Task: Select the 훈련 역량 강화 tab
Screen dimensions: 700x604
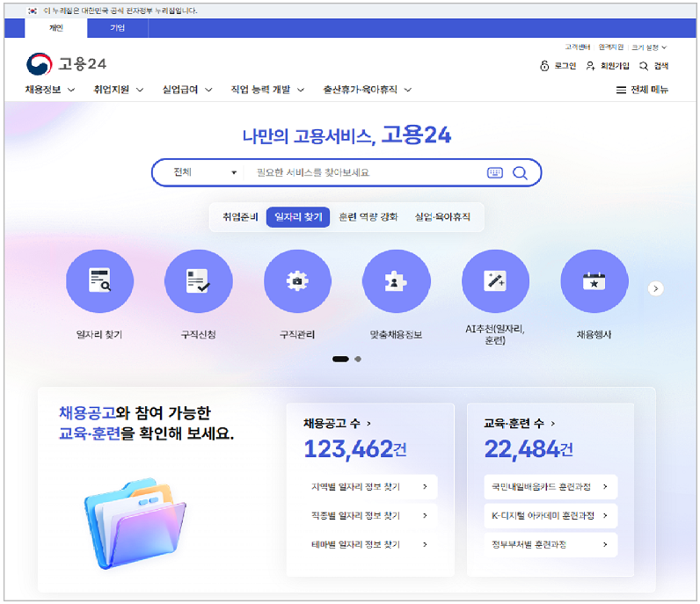Action: [x=368, y=217]
